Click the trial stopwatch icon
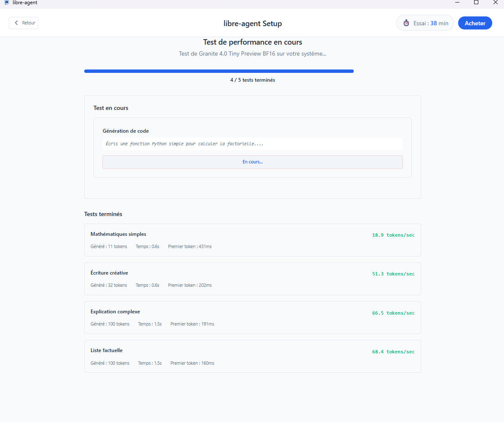This screenshot has width=504, height=422. (406, 23)
